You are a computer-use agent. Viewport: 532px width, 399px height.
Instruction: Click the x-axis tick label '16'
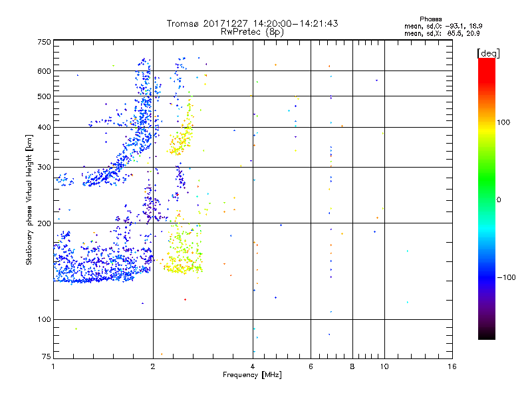452,366
